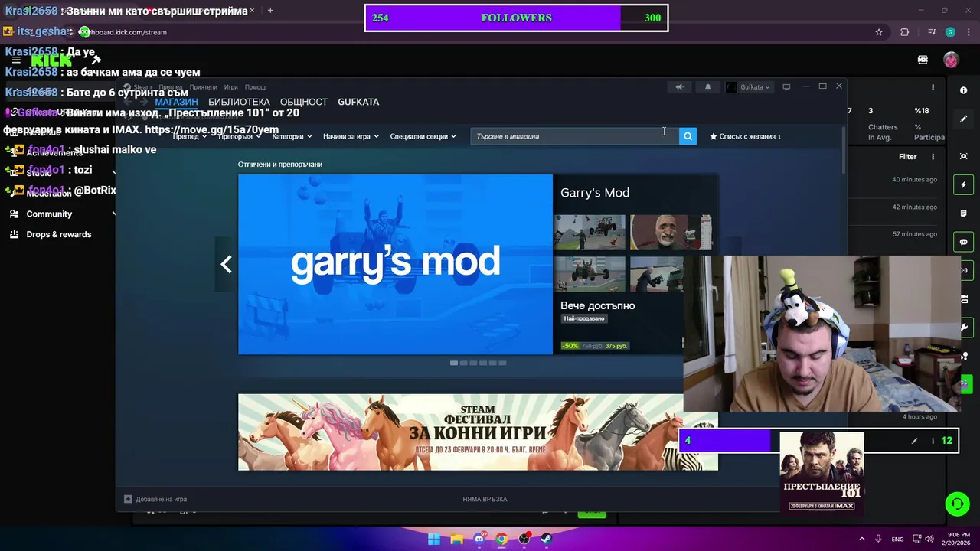Viewport: 980px width, 551px height.
Task: Toggle the chat bubble widget in Kick sidebar
Action: (x=963, y=242)
